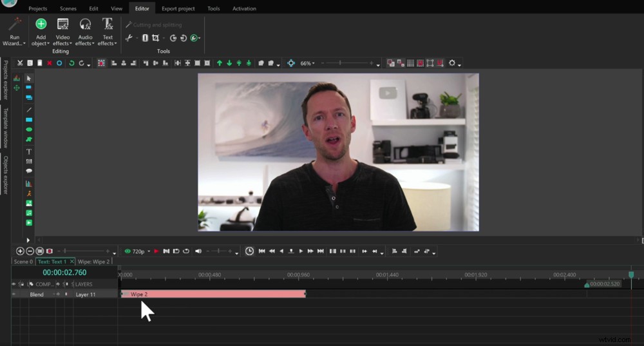Viewport: 644px width, 346px height.
Task: Click the clock time icon
Action: 249,251
